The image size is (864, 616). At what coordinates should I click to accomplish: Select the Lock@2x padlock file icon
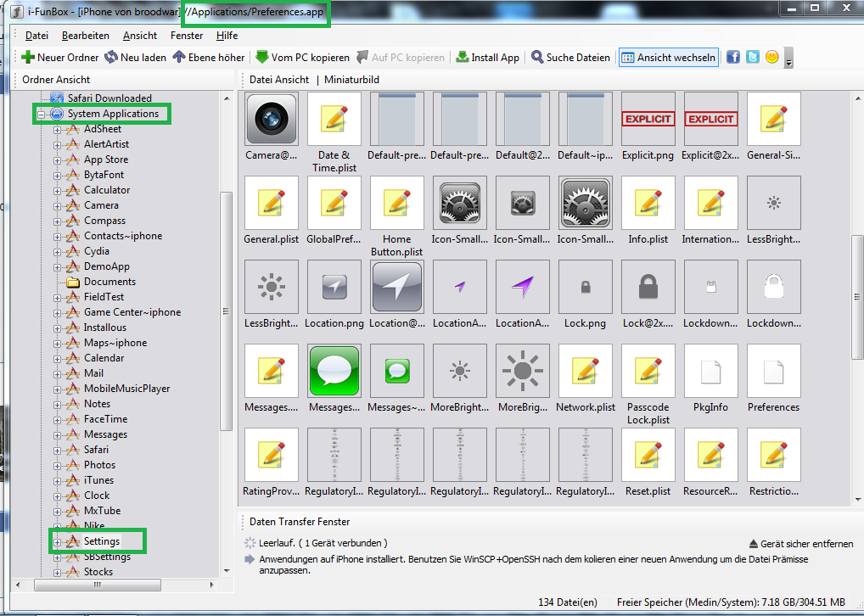(x=648, y=287)
